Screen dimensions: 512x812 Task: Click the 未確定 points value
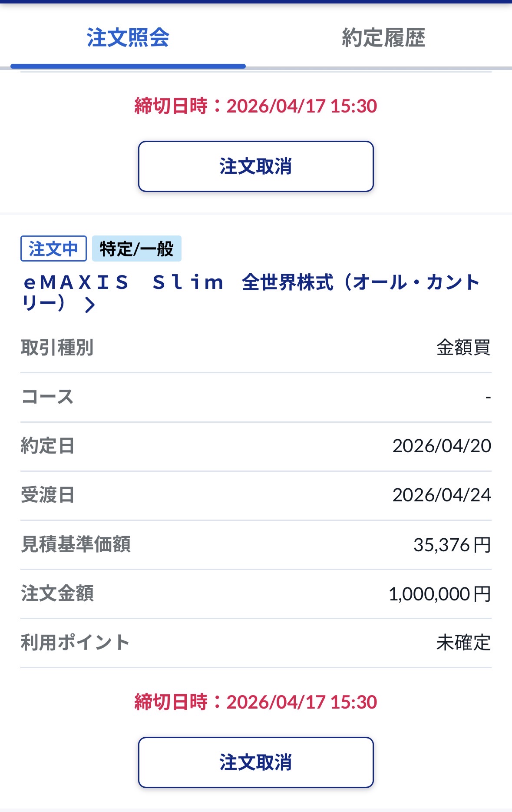(463, 643)
